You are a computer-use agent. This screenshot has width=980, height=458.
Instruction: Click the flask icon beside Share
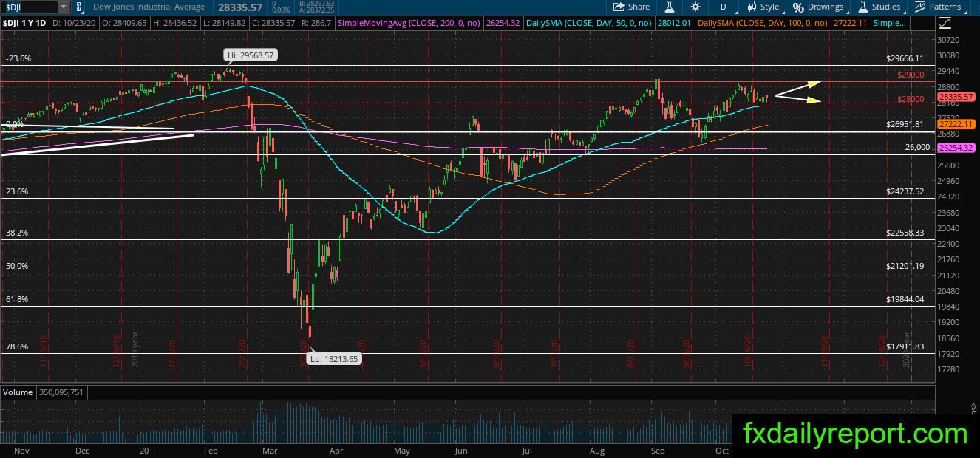670,7
